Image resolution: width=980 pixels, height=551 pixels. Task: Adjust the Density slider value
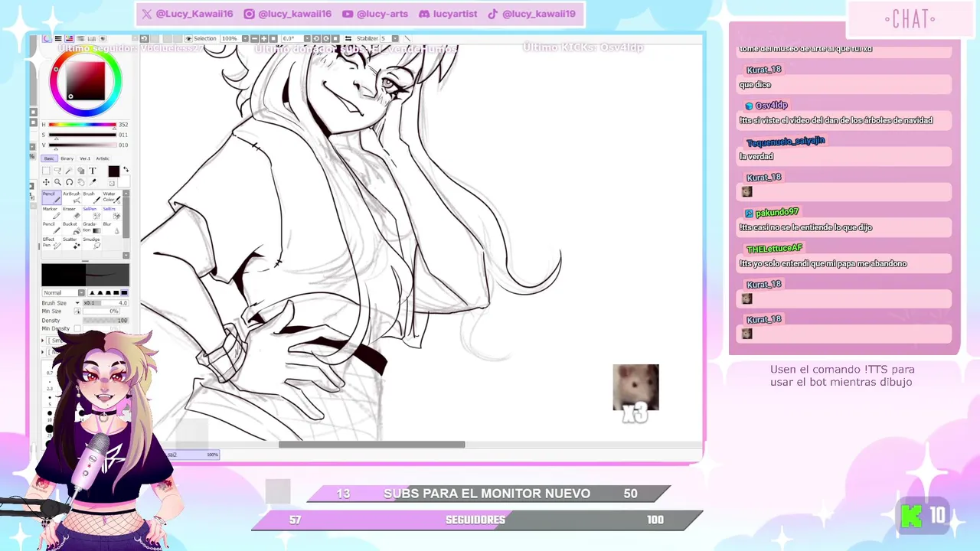[106, 321]
